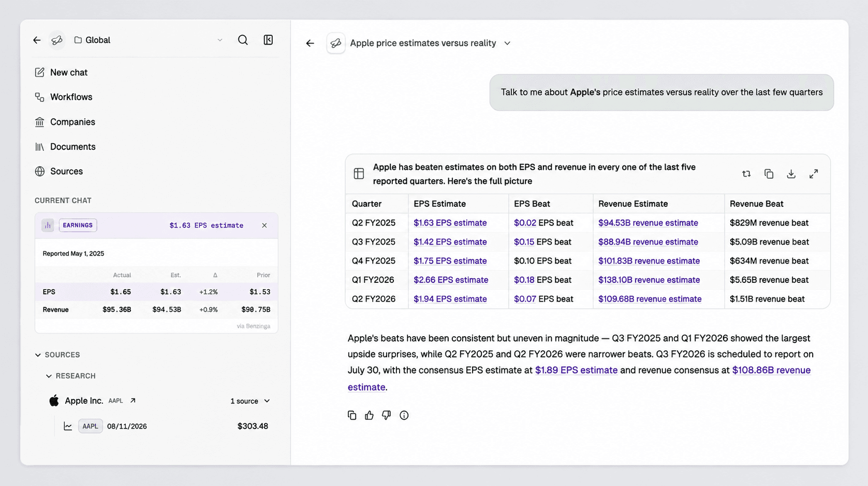Image resolution: width=868 pixels, height=486 pixels.
Task: Click the $303.48 price value
Action: (253, 426)
